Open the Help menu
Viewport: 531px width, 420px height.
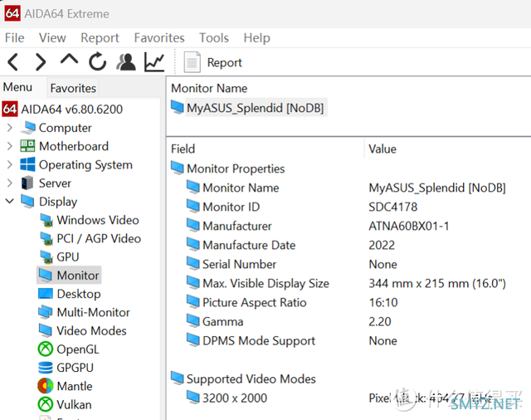256,38
